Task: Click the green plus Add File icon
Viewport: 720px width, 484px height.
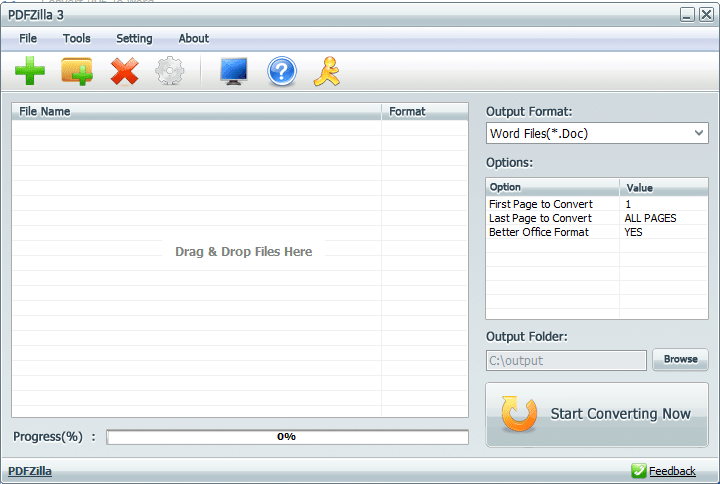Action: [x=30, y=71]
